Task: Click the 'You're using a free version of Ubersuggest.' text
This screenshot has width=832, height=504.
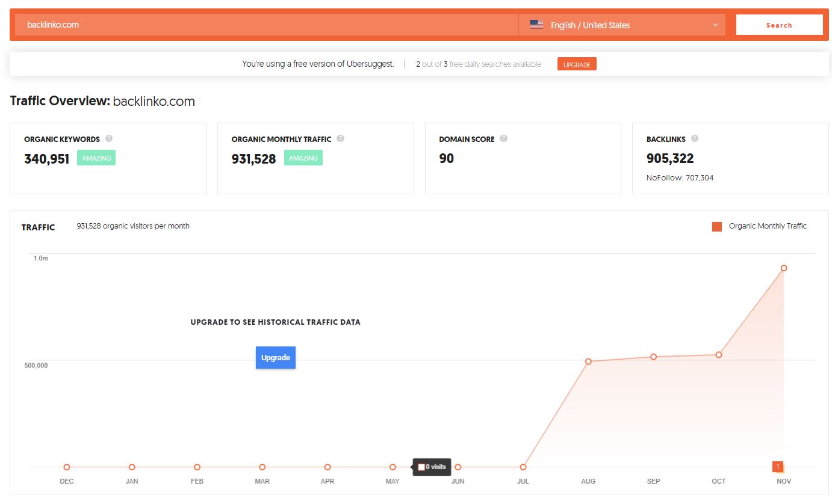Action: click(318, 64)
